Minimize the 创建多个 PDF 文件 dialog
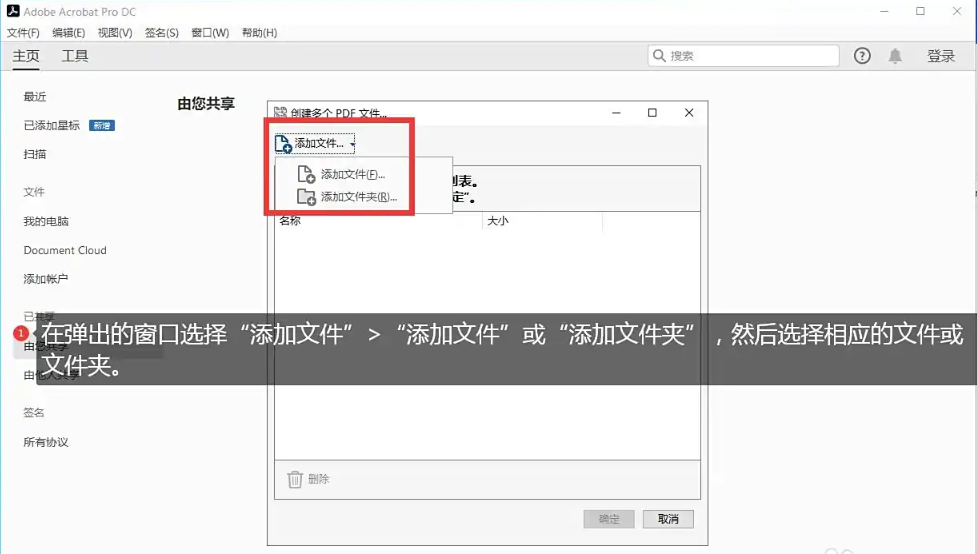 coord(616,113)
